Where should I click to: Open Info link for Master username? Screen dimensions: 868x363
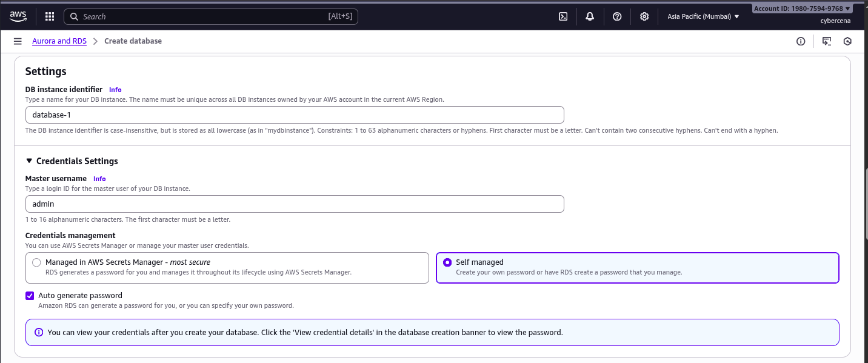pyautogui.click(x=99, y=179)
